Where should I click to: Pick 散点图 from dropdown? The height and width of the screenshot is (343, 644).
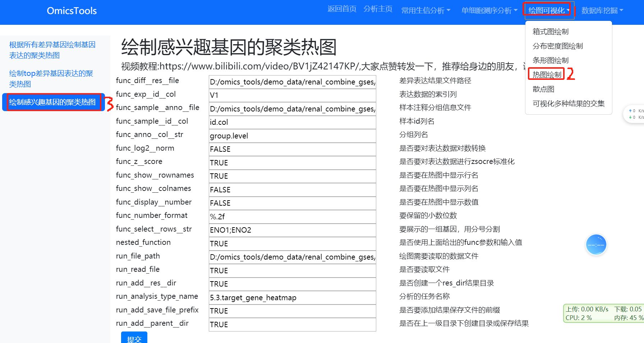543,89
